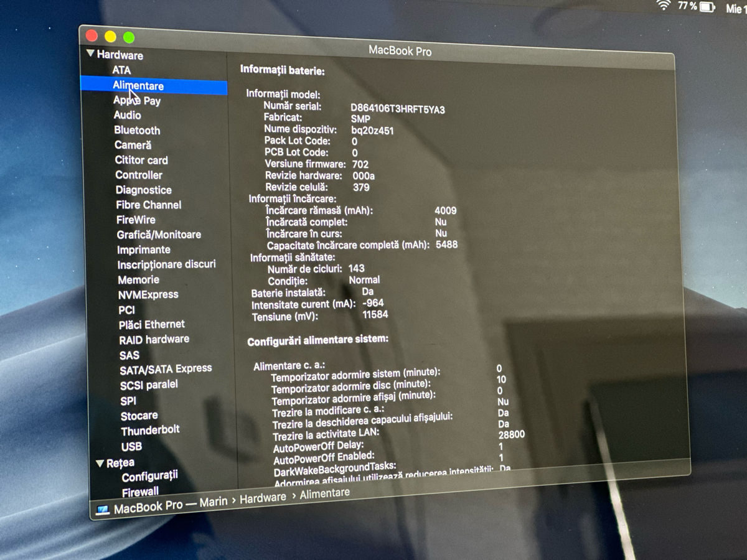Zoom window with the green button

(129, 37)
